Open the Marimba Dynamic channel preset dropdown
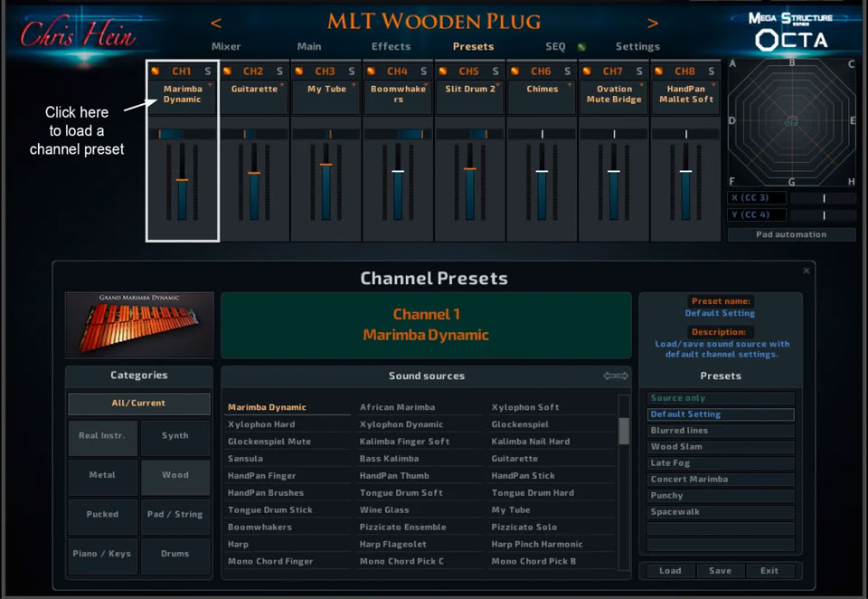The image size is (868, 599). [182, 97]
